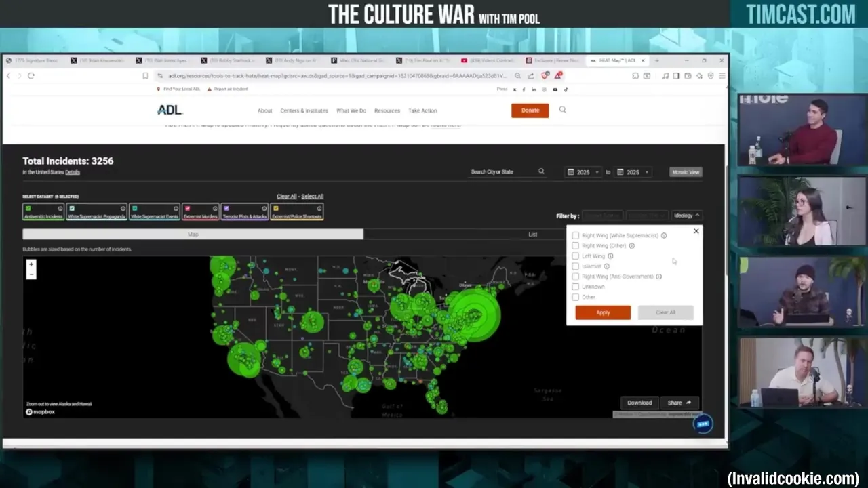Open info icon next to Left Wing

coord(610,256)
